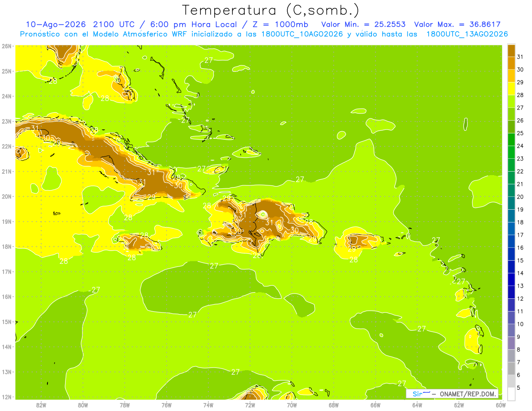Click the "62W" longitude axis label
532x411 pixels.
[x=459, y=405]
